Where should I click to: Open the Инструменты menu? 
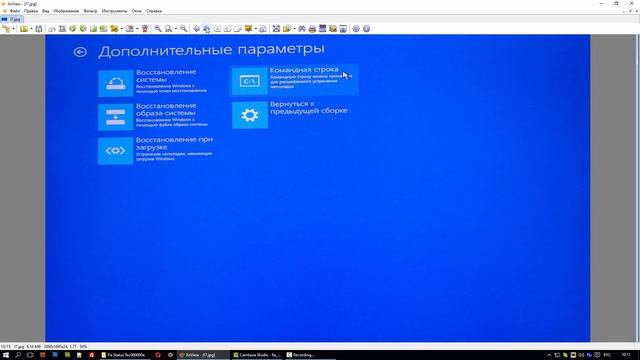tap(114, 11)
